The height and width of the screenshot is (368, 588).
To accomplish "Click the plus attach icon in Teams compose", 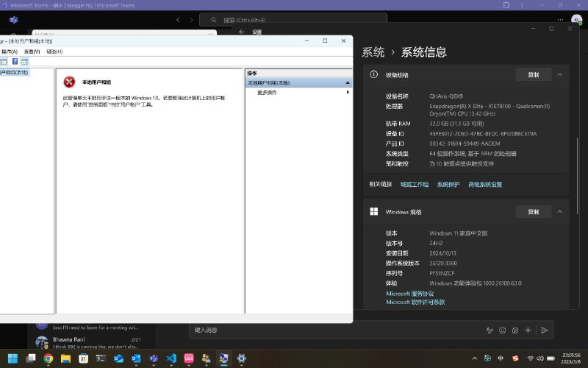I will [528, 330].
